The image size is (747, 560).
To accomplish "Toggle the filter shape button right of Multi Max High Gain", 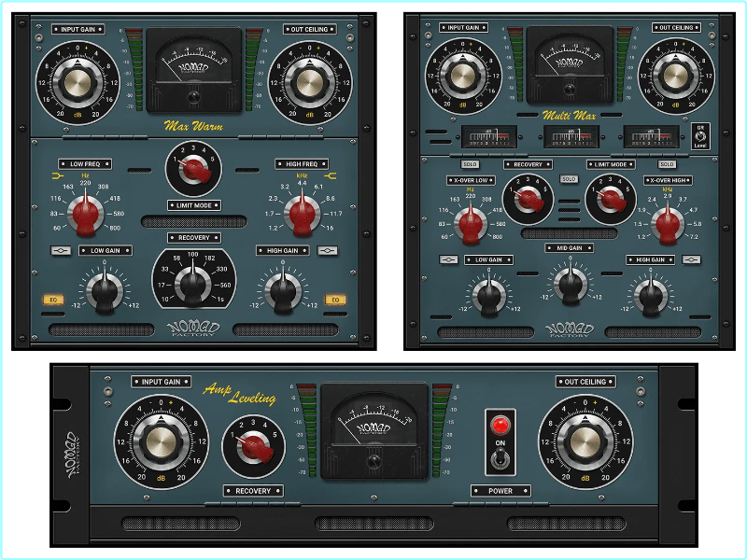I will click(x=691, y=259).
